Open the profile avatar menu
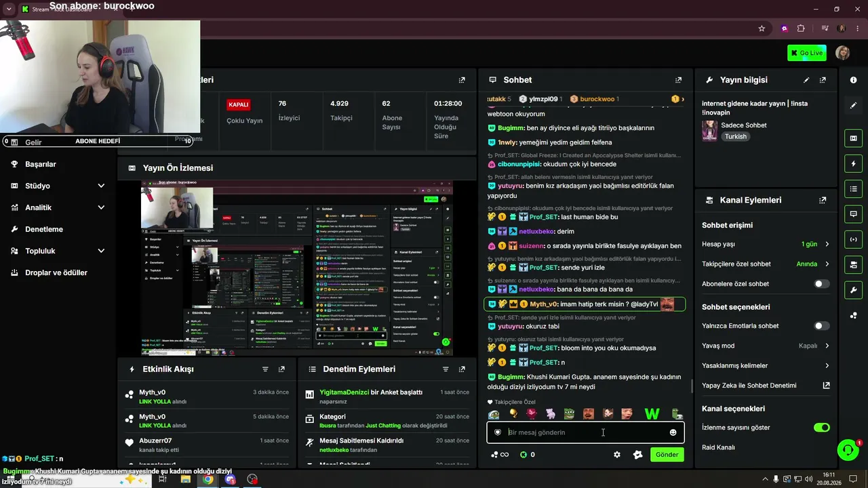868x488 pixels. [x=842, y=53]
